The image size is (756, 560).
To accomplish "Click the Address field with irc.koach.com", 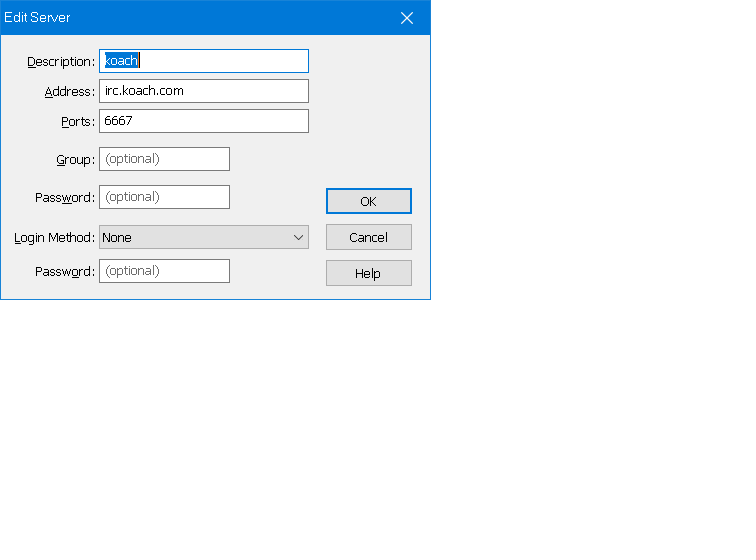I will tap(203, 91).
